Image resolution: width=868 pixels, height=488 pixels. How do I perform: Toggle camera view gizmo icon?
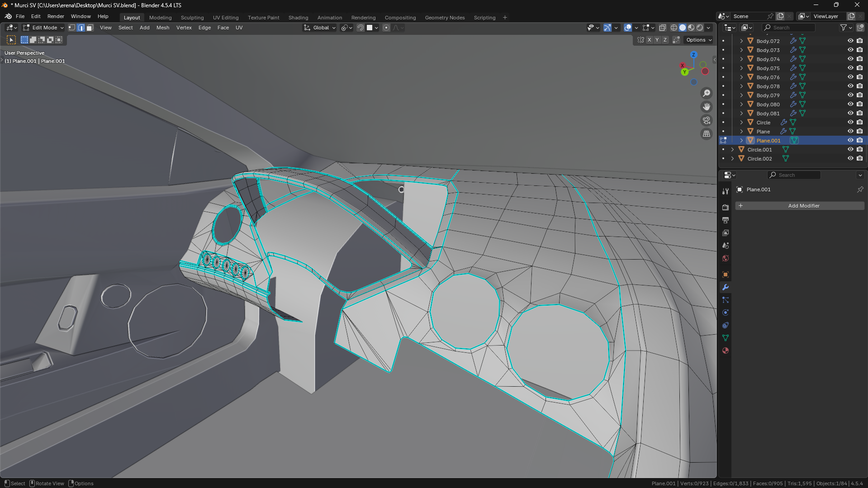click(706, 120)
